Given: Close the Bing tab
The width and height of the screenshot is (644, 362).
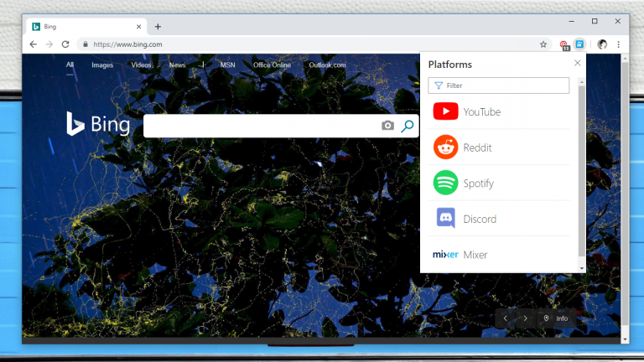Looking at the screenshot, I should click(x=139, y=27).
